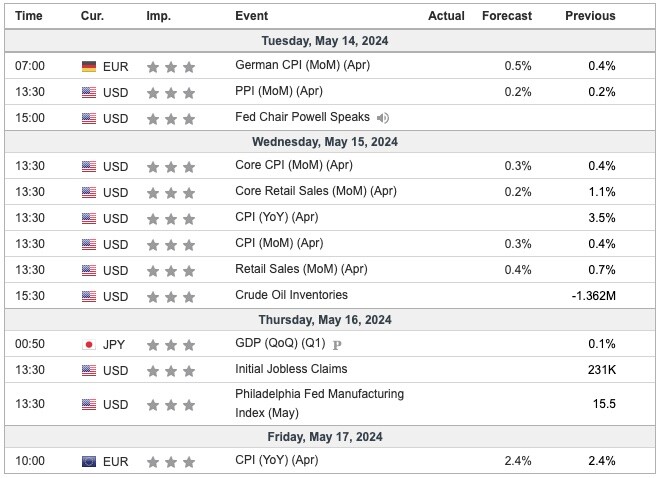Open the Core Retail Sales (MoM) (Apr) event
This screenshot has width=660, height=478.
click(316, 191)
